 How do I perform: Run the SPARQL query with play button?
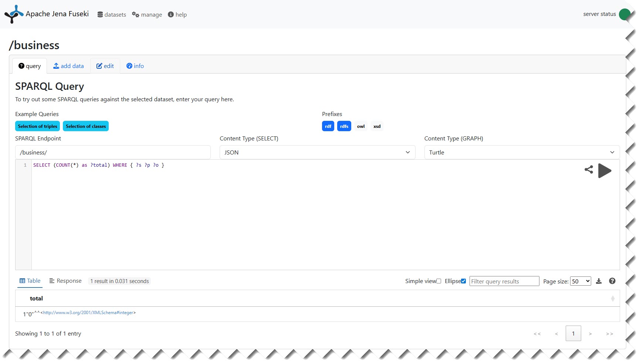click(x=605, y=171)
